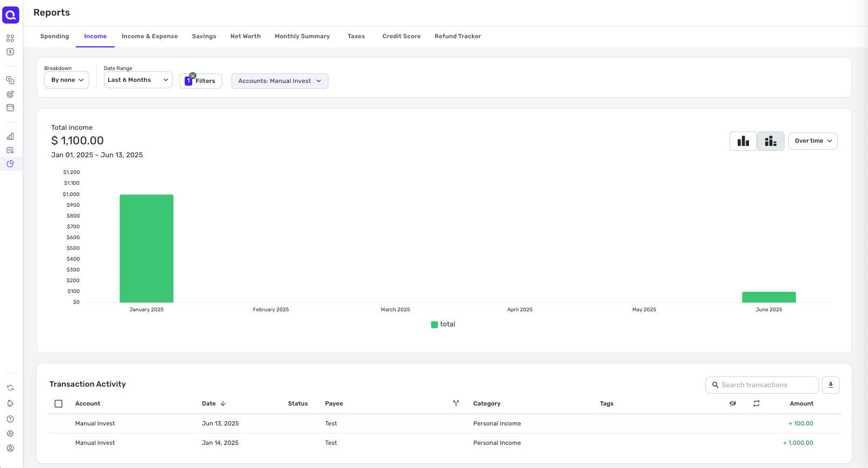The width and height of the screenshot is (868, 468).
Task: Open the calendar icon in sidebar
Action: [x=10, y=108]
